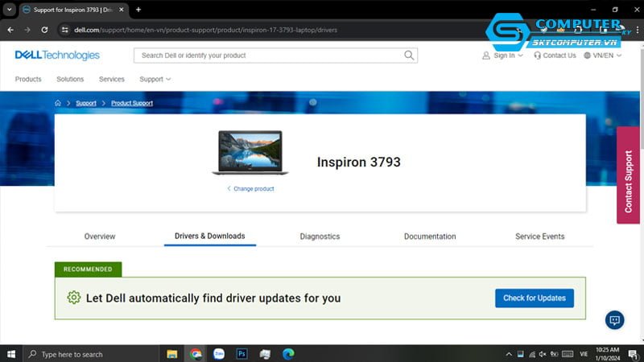Show hidden system tray icons
The height and width of the screenshot is (362, 644).
[508, 353]
